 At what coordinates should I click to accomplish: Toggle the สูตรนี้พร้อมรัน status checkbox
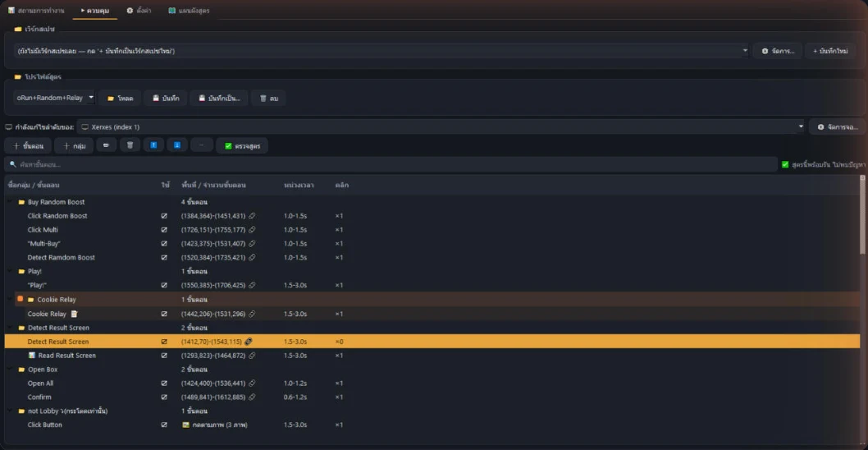785,164
